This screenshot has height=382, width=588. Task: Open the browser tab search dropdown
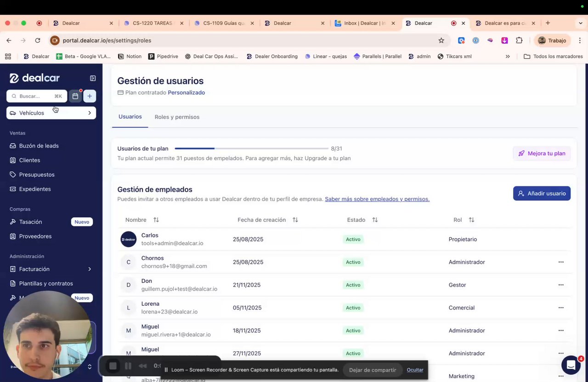[x=581, y=23]
